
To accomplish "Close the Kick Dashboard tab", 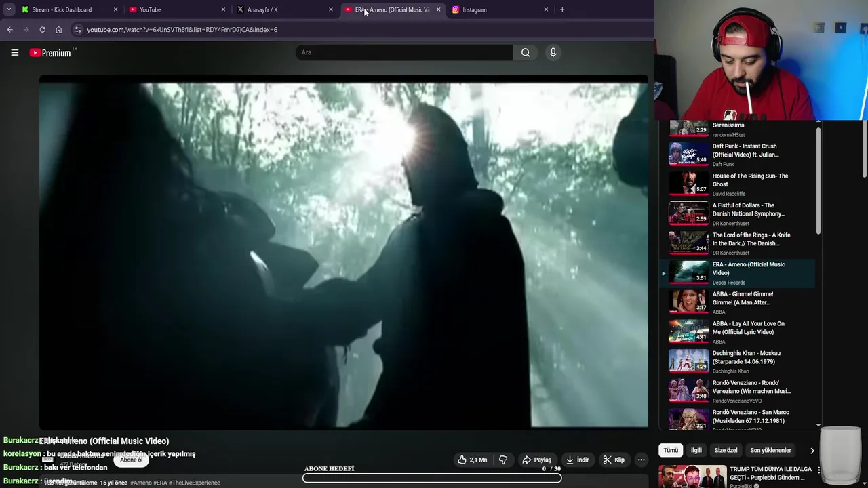I will 115,9.
